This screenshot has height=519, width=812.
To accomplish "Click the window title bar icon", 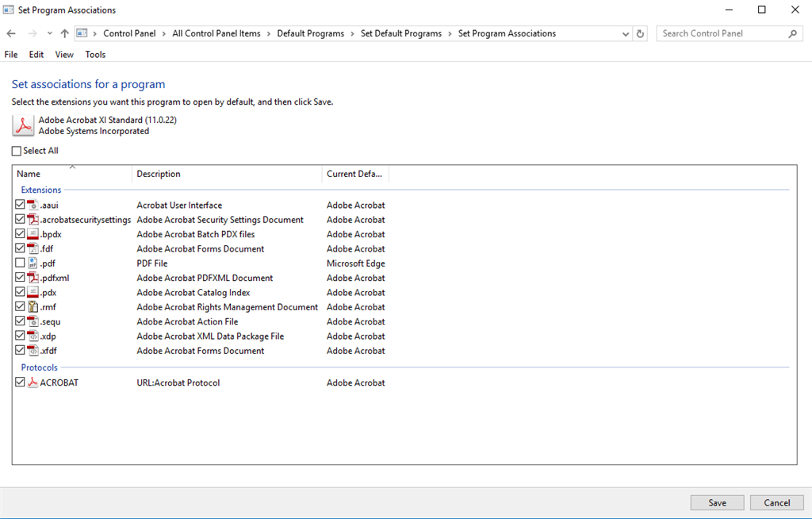I will [8, 10].
